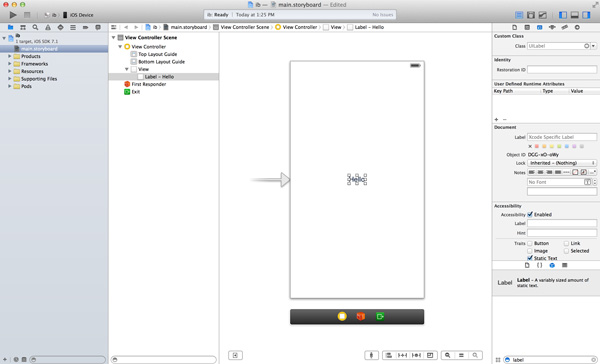Click the Restoration ID field

tap(562, 70)
